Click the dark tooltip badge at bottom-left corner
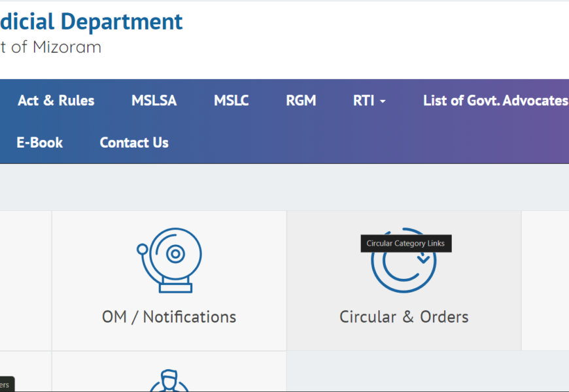The height and width of the screenshot is (392, 569). (x=6, y=385)
